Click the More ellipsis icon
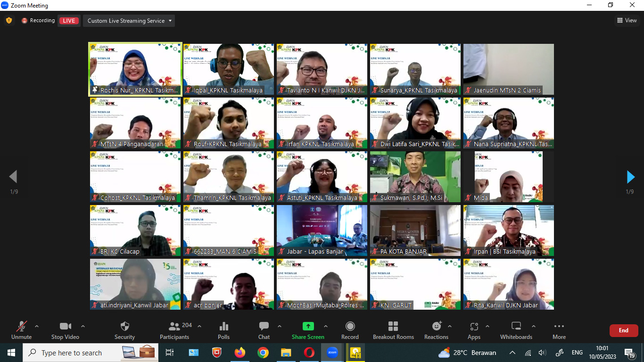 point(559,327)
